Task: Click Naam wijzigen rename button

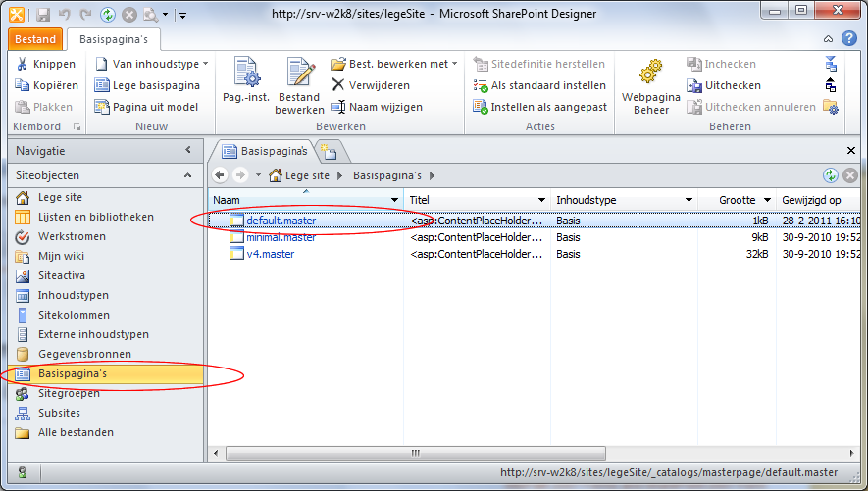Action: 377,107
